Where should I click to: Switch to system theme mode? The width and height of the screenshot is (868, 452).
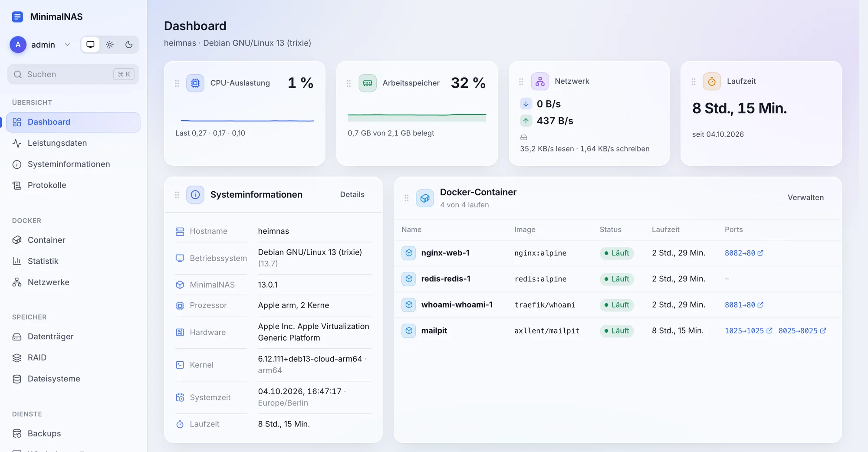point(91,45)
